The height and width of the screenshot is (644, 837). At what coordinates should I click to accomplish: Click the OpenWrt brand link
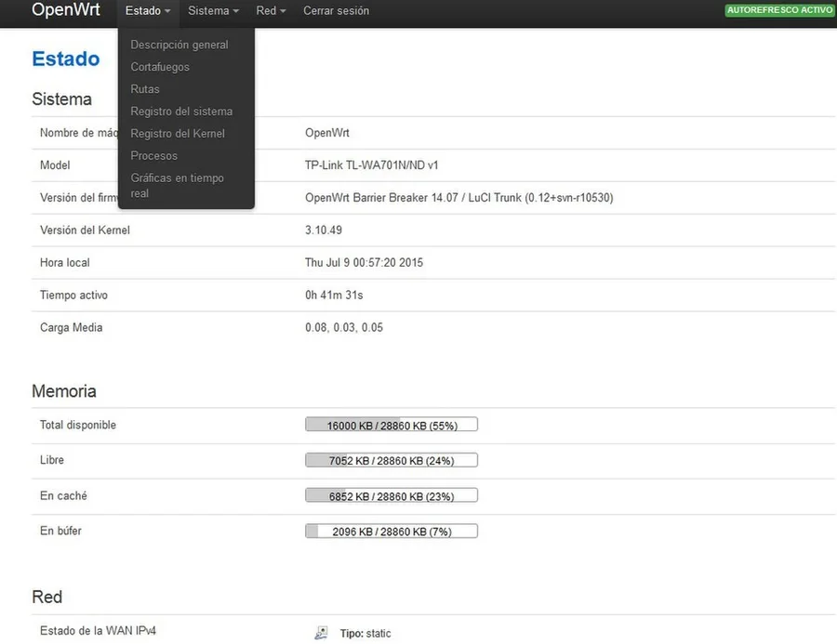click(x=66, y=9)
